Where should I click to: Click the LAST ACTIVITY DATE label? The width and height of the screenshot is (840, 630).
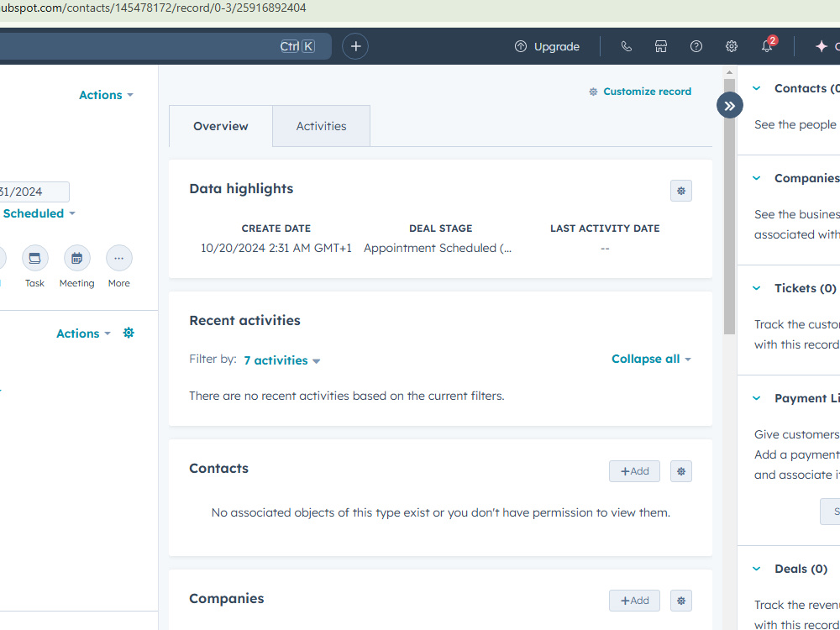(605, 228)
